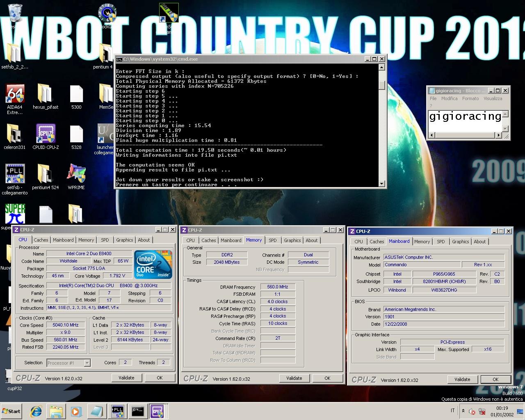Click the cmd.exe title bar icon
Viewport: 525px width, 420px height.
pyautogui.click(x=119, y=59)
